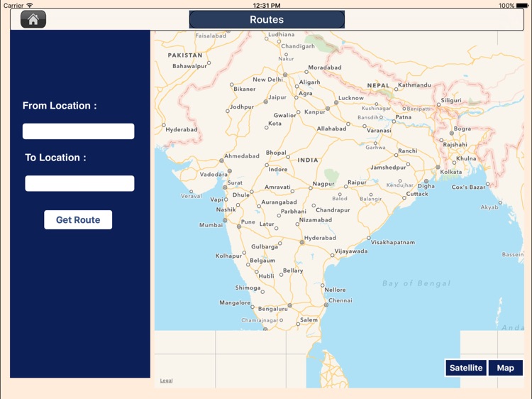The image size is (532, 399).
Task: Click the Ahmedabad city label
Action: [x=242, y=156]
